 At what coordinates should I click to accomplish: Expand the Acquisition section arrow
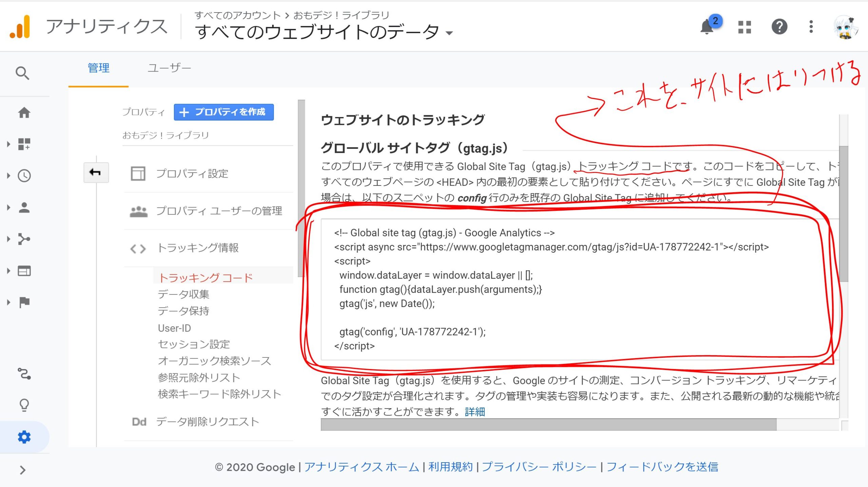coord(8,239)
